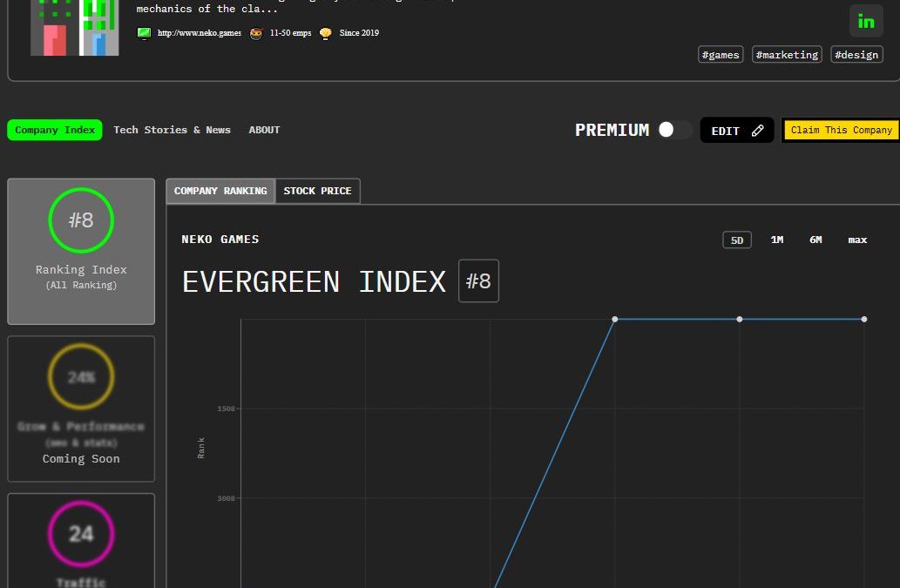Switch to STOCK PRICE chart tab

317,191
